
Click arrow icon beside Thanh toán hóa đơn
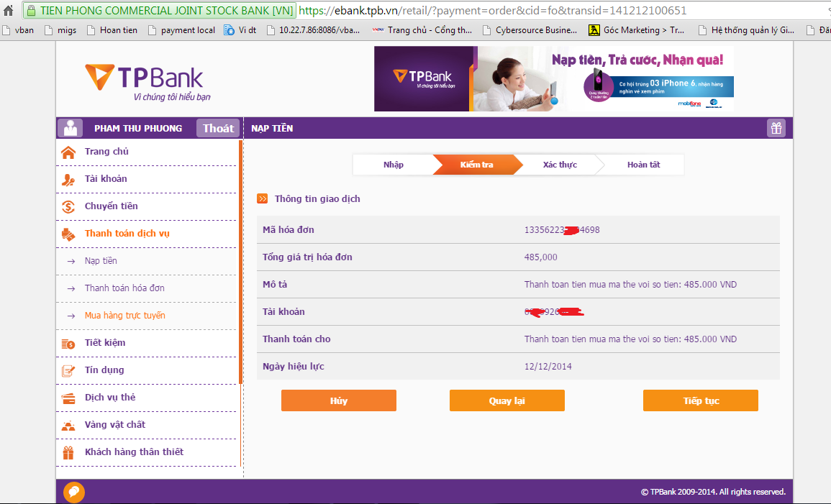(x=71, y=288)
